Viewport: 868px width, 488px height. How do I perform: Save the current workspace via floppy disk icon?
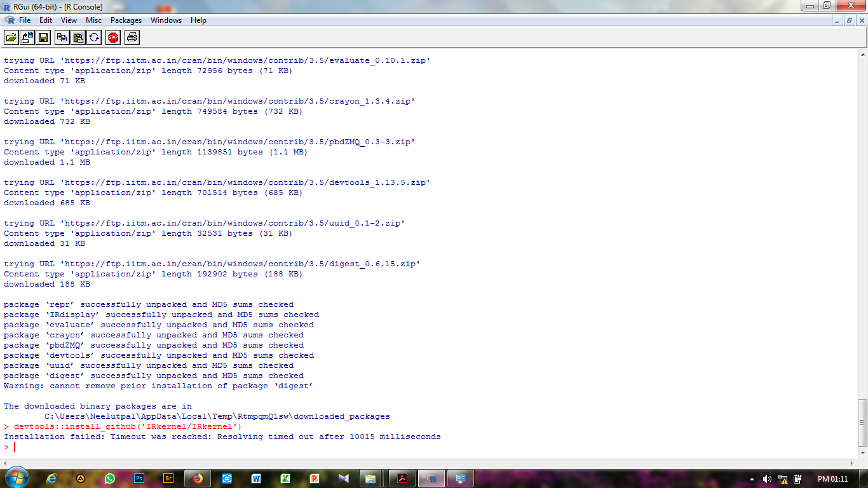click(42, 37)
